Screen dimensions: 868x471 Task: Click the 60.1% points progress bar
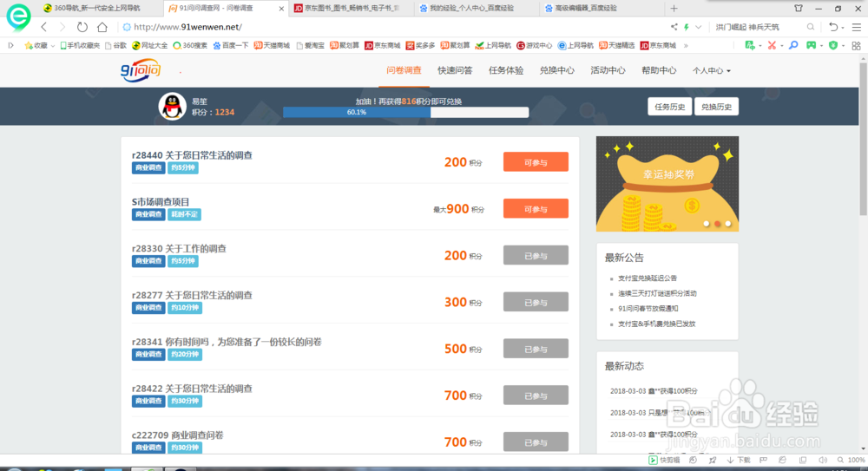405,113
